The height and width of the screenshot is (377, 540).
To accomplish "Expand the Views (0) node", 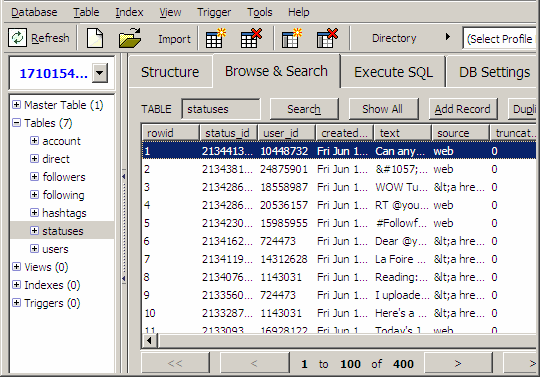I will [x=16, y=266].
